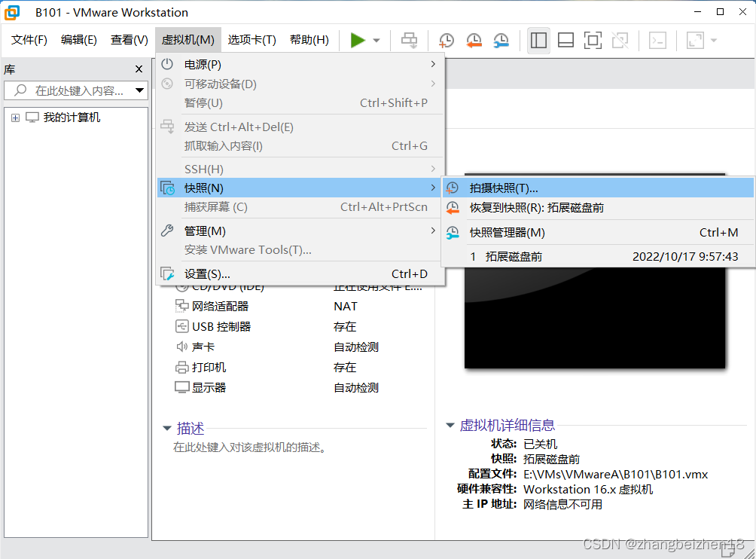Open the 电源(P) submenu
Viewport: 756px width, 559px height.
[x=299, y=64]
